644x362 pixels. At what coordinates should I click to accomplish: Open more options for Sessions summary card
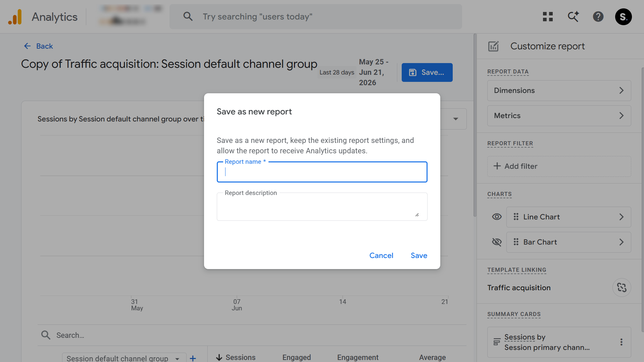pos(621,342)
